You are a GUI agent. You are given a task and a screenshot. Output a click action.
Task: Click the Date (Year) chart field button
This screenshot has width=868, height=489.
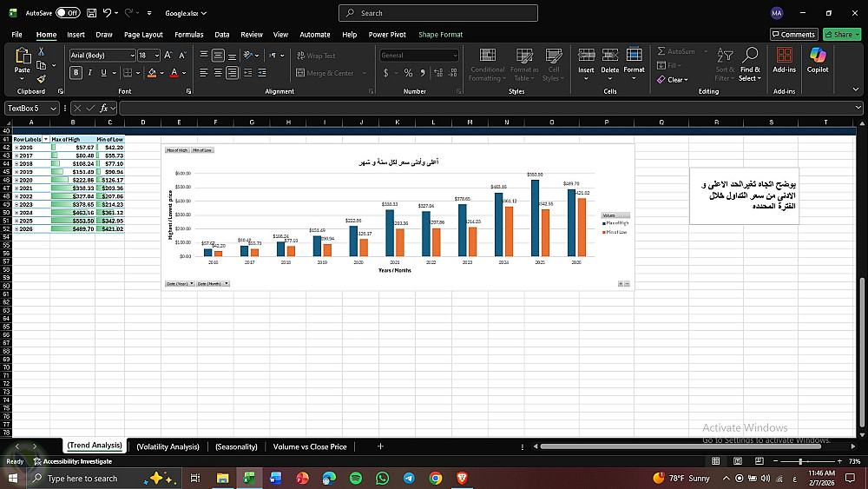coord(180,283)
